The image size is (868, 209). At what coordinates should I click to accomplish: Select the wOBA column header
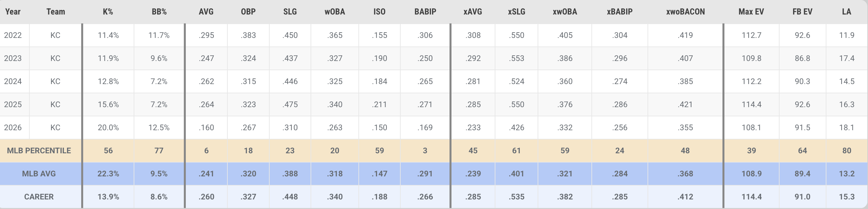click(335, 12)
